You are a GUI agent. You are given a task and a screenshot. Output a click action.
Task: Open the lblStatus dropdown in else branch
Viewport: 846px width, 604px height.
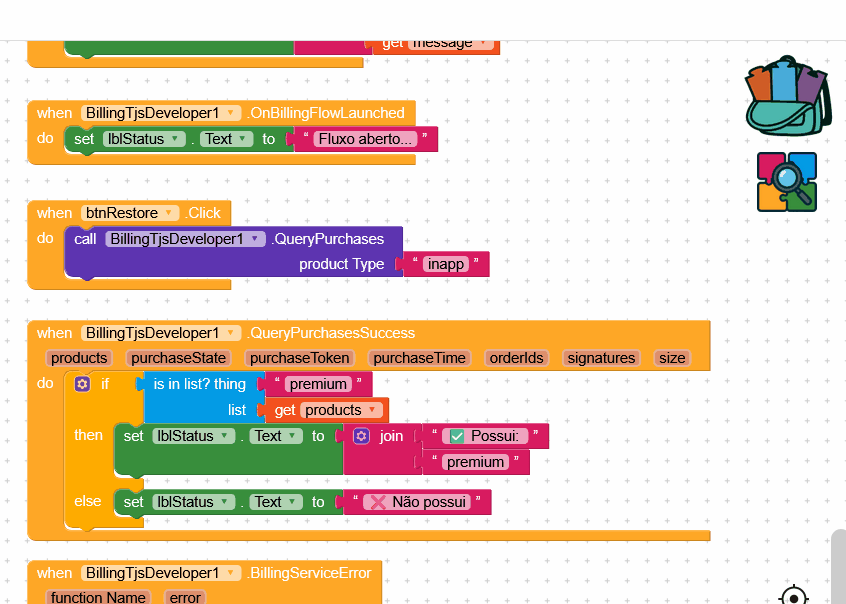224,502
